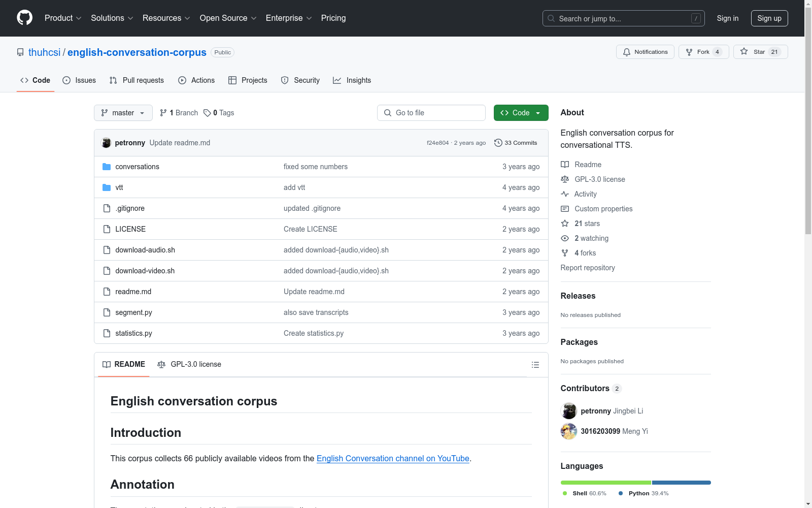Click the pulse icon beside Activity
Image resolution: width=812 pixels, height=508 pixels.
[565, 194]
